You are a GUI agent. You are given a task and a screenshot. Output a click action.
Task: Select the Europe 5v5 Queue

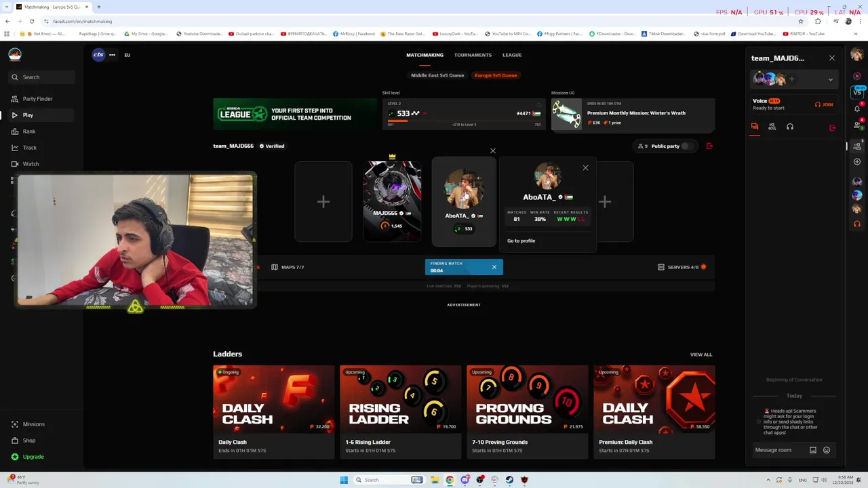pos(496,75)
